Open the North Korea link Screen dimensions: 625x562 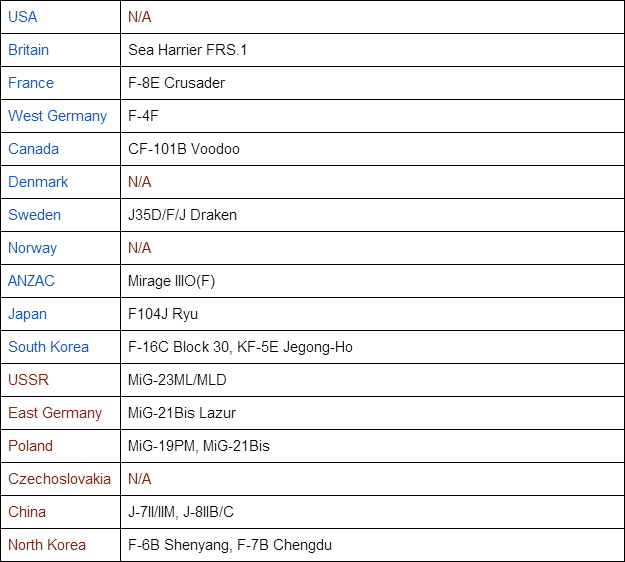point(47,545)
